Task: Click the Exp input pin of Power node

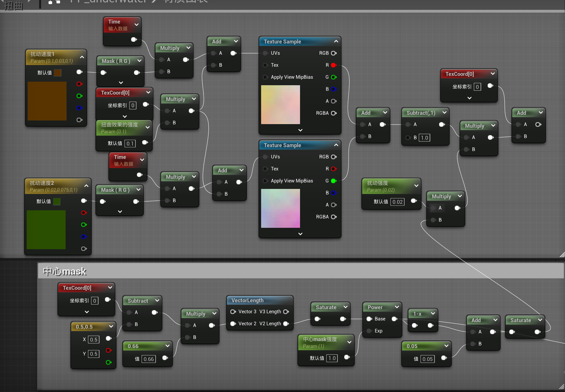Action: [x=369, y=331]
